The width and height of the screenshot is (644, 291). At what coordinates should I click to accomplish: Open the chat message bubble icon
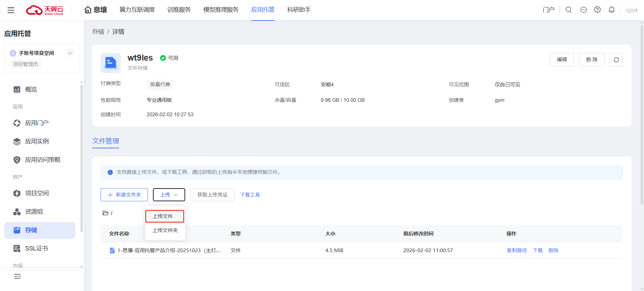(x=584, y=10)
